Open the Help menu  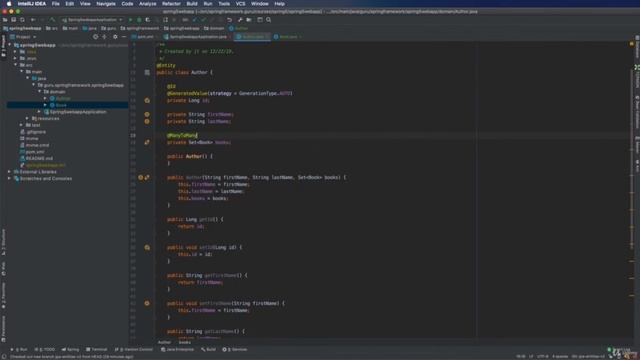tap(280, 4)
